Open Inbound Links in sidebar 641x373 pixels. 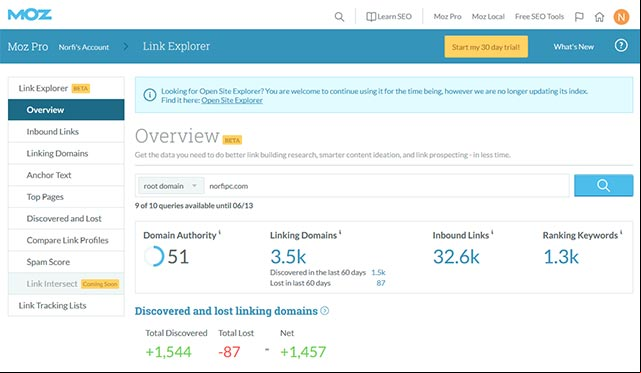(x=66, y=131)
